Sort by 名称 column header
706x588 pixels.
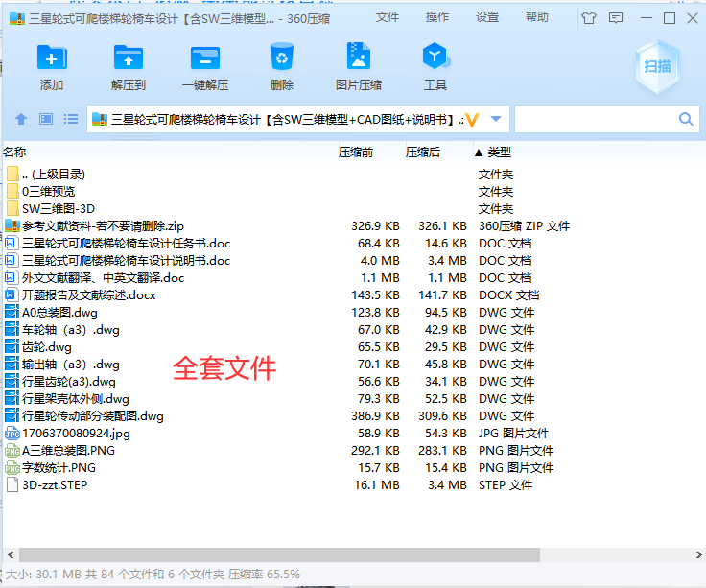click(x=14, y=153)
